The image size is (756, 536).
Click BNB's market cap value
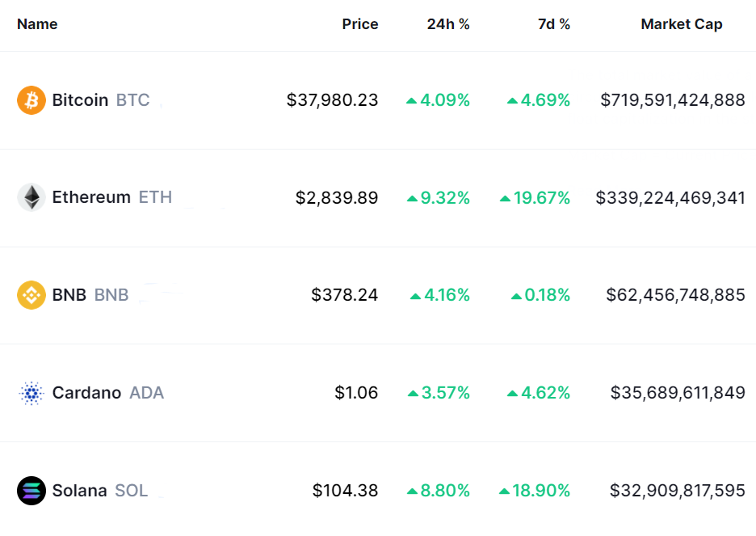(x=675, y=295)
